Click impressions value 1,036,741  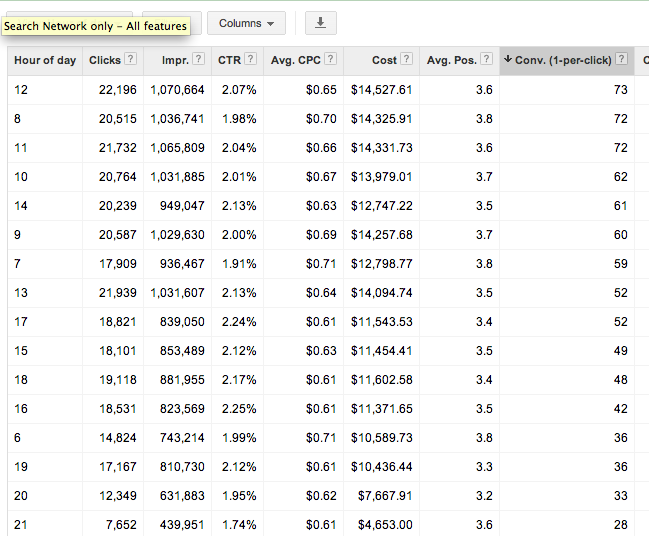pyautogui.click(x=177, y=119)
